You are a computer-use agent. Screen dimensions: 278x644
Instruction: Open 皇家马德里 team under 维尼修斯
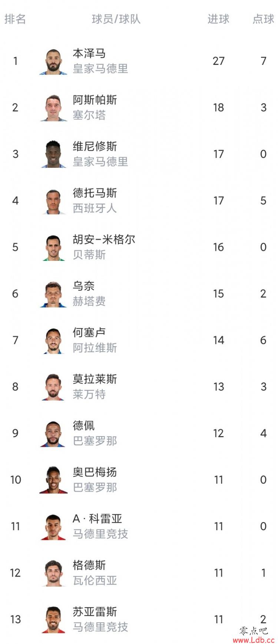(x=100, y=162)
